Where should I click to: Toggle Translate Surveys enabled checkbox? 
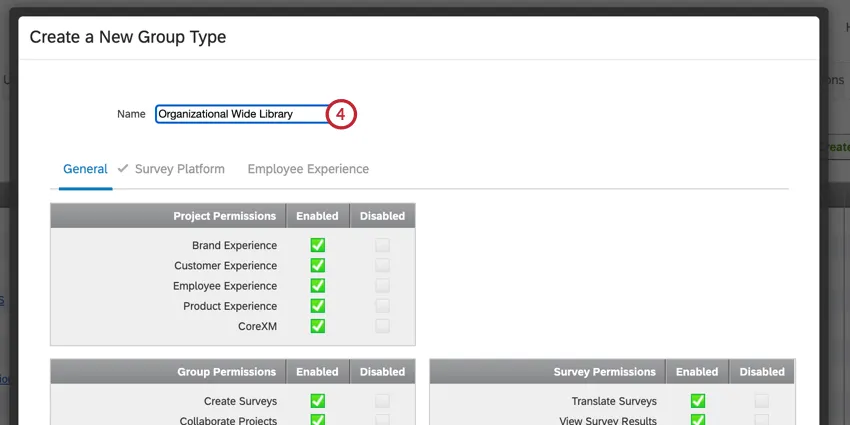(697, 401)
